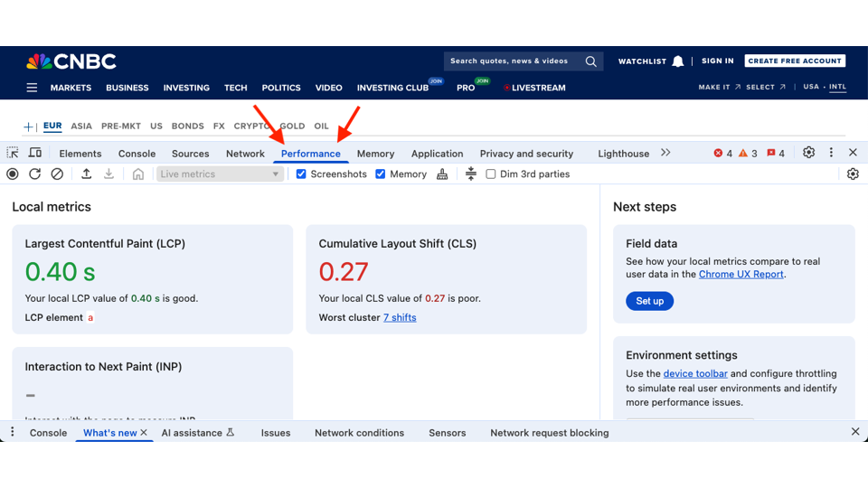Open the Live metrics dropdown
The image size is (868, 488).
(220, 174)
